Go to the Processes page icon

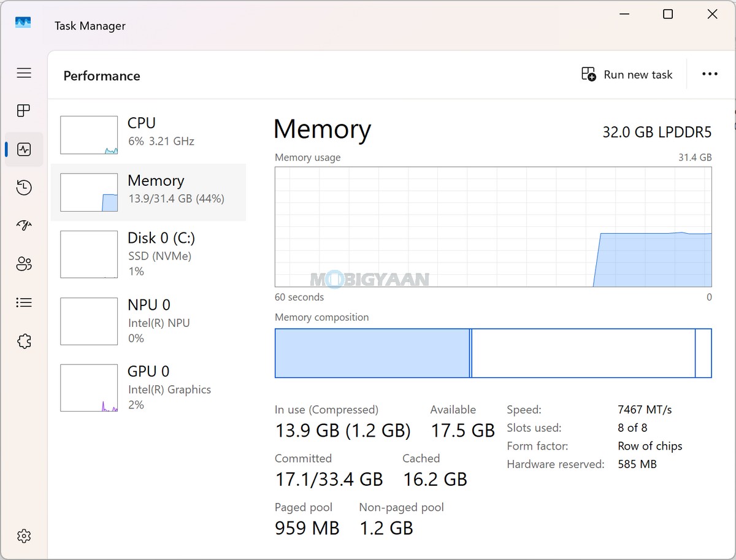24,111
